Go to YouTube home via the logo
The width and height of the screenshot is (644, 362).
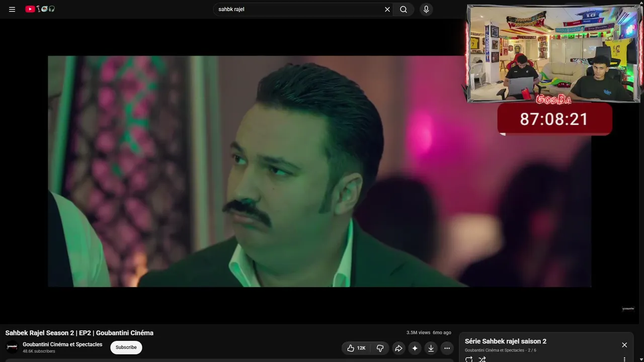point(40,9)
